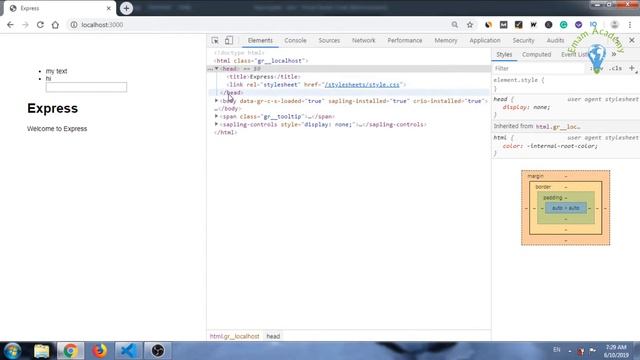Bookmark this page with the star icon
This screenshot has width=640, height=360.
tap(470, 25)
